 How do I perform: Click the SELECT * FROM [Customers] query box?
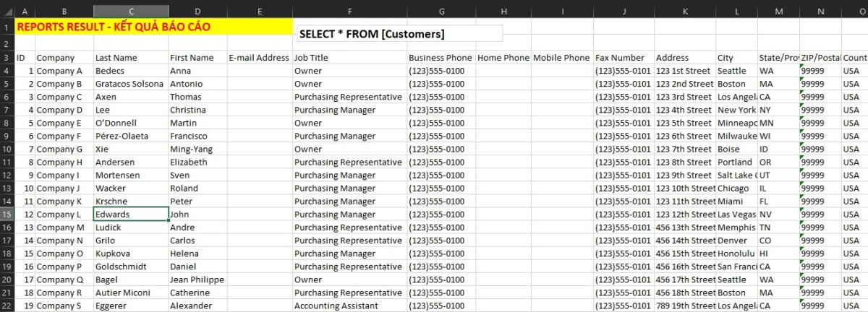click(399, 34)
